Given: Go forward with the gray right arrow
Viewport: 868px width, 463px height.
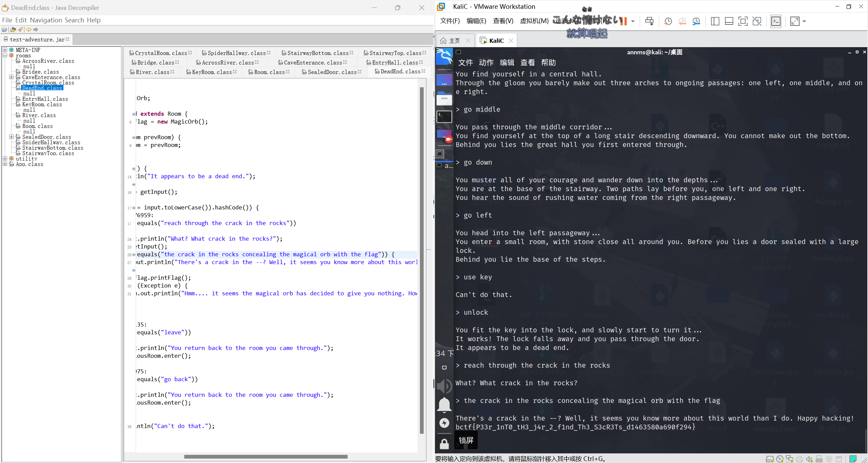Looking at the screenshot, I should point(36,30).
